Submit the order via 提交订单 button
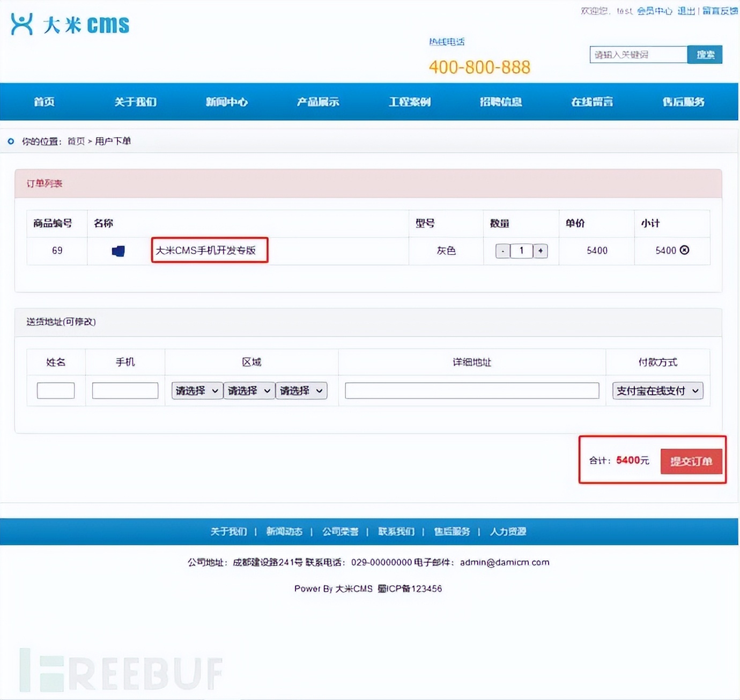This screenshot has width=740, height=700. (692, 461)
